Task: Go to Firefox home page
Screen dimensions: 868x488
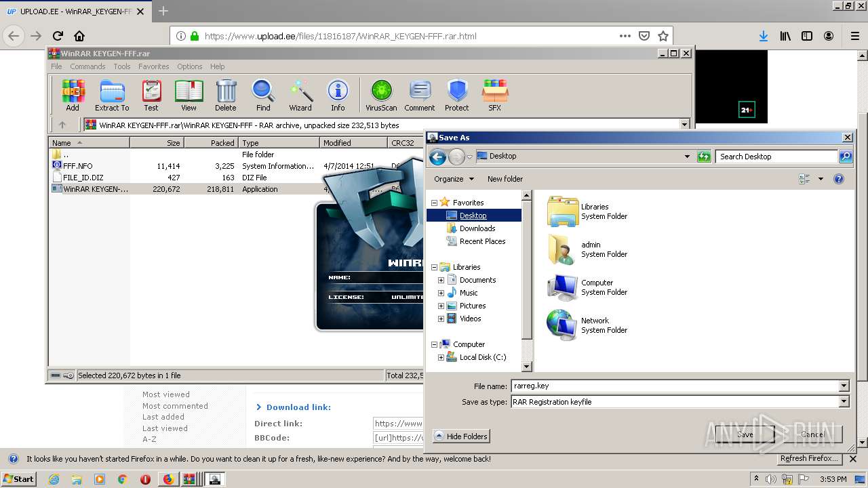Action: [x=79, y=36]
